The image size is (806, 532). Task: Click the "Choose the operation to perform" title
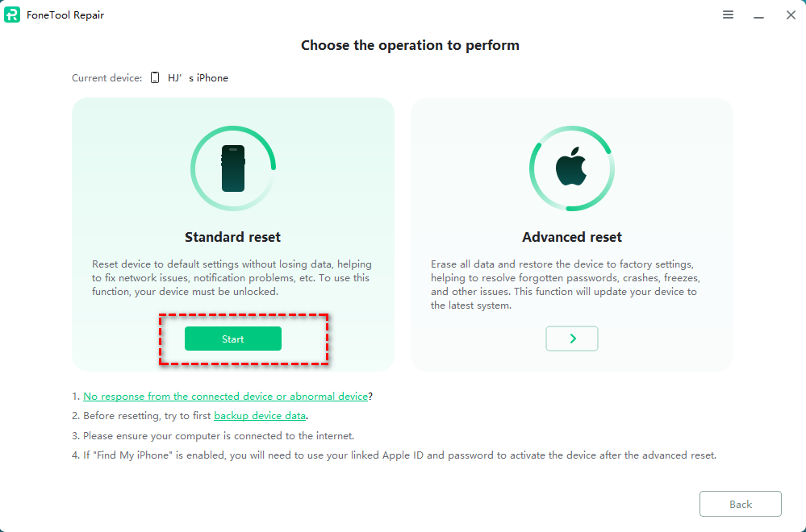410,45
